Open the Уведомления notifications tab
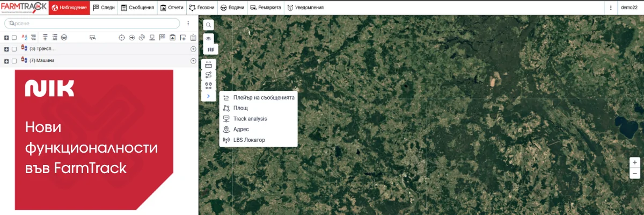The image size is (644, 215). (305, 8)
